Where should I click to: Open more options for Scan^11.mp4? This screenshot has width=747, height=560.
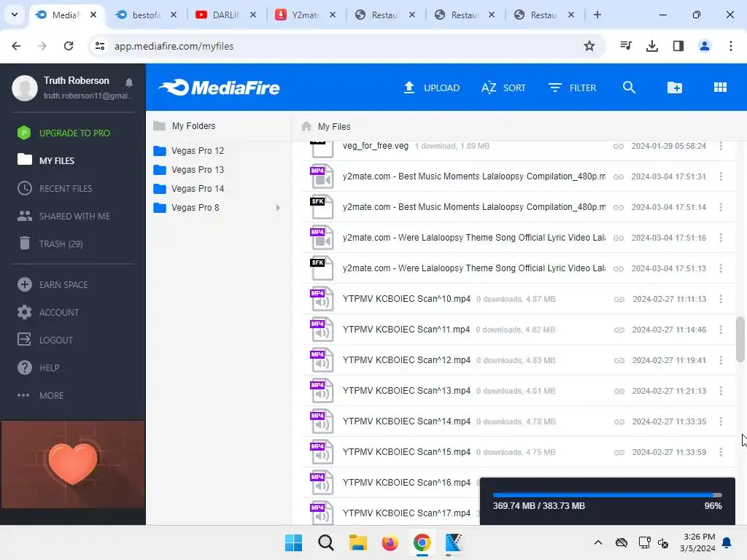click(721, 330)
